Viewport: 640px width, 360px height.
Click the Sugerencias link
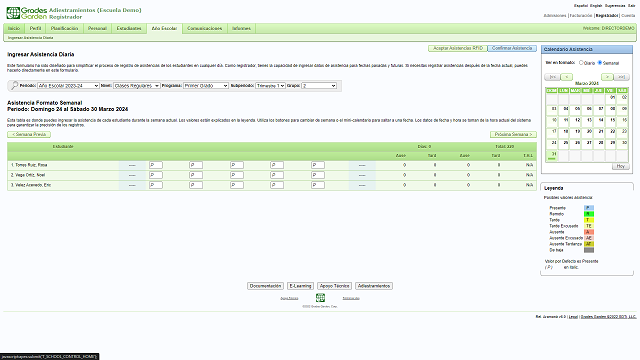615,6
